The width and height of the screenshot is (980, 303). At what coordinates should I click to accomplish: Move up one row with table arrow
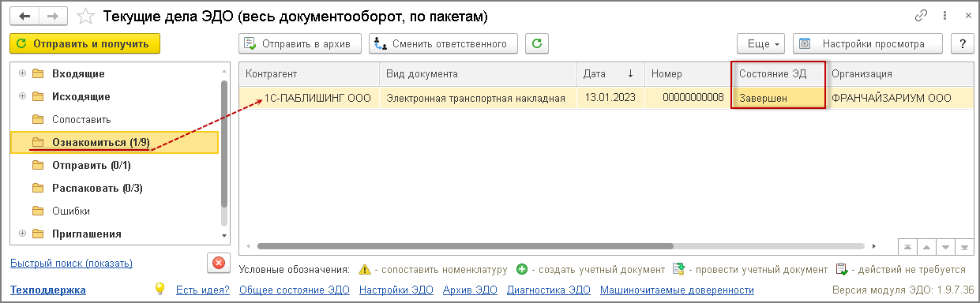tap(926, 247)
